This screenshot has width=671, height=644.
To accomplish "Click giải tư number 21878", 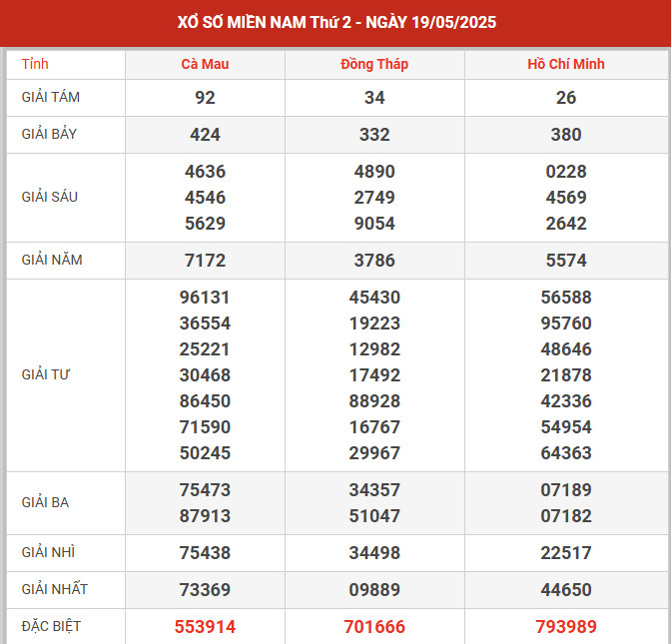I will [x=566, y=375].
